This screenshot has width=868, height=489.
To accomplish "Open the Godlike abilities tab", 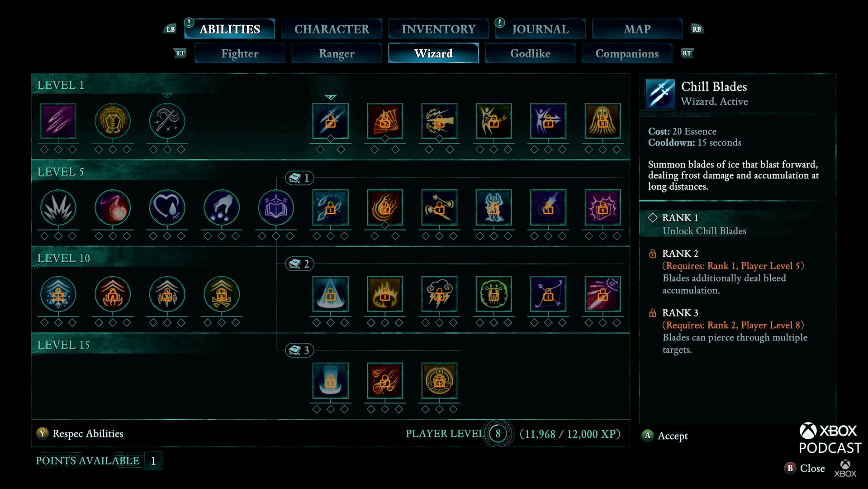I will pos(530,53).
